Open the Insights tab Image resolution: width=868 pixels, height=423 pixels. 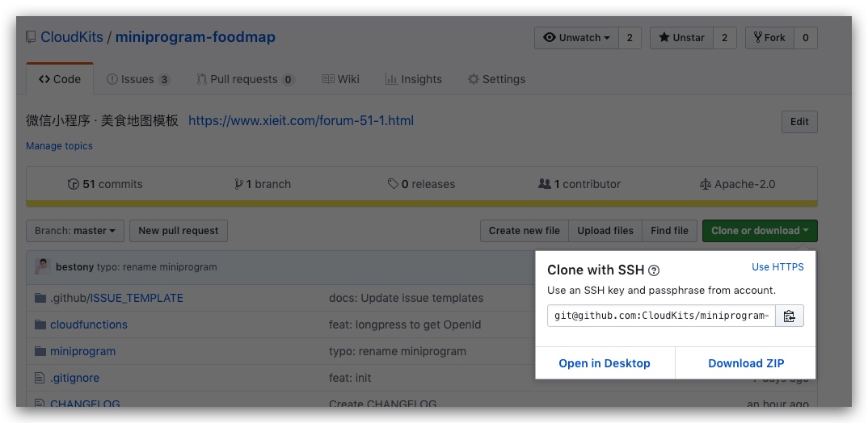[x=414, y=79]
